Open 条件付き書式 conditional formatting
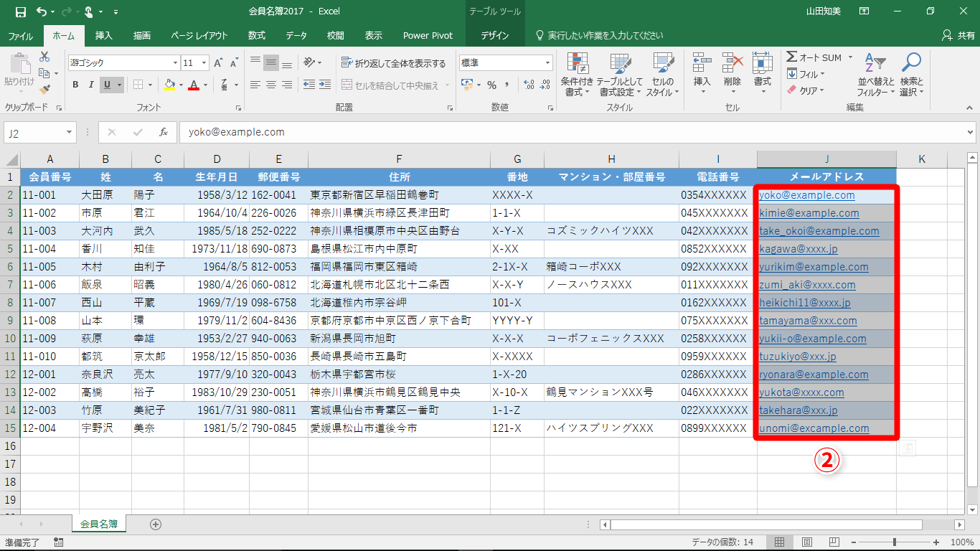980x551 pixels. click(577, 75)
